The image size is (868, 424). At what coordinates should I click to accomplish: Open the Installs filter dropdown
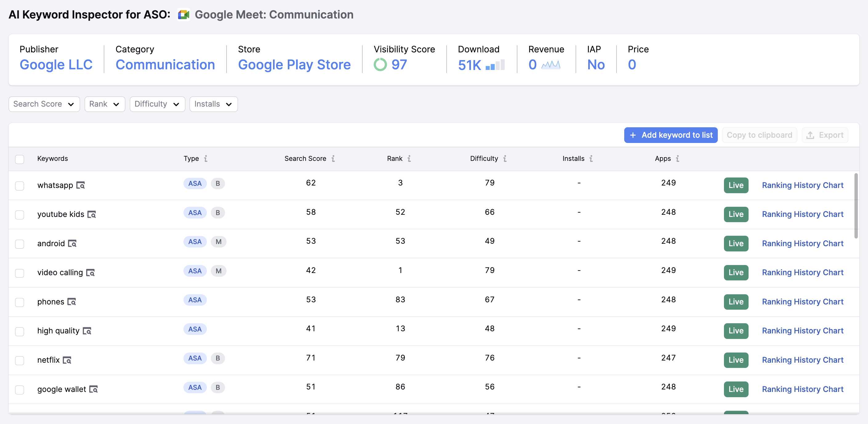coord(213,104)
